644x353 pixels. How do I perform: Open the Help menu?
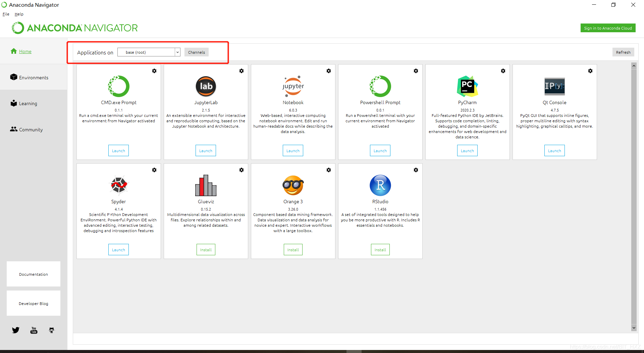(19, 14)
